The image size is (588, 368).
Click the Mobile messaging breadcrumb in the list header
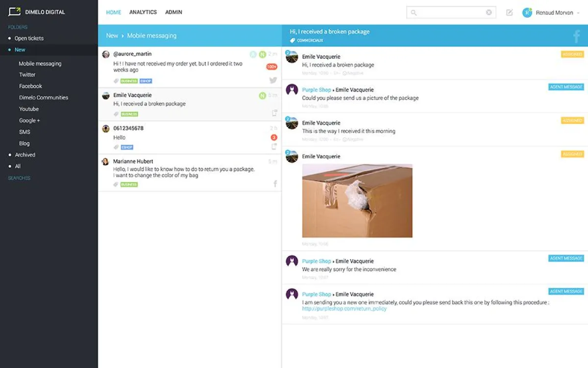(x=152, y=36)
